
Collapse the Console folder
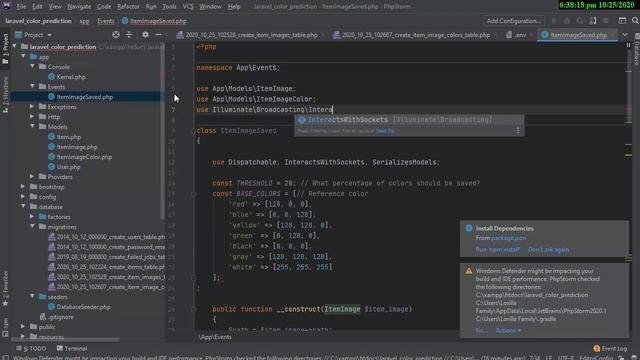pyautogui.click(x=32, y=67)
